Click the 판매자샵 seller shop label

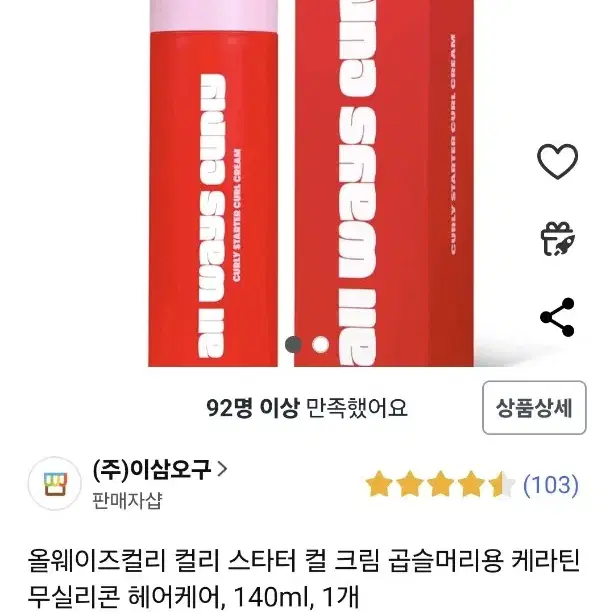[127, 500]
